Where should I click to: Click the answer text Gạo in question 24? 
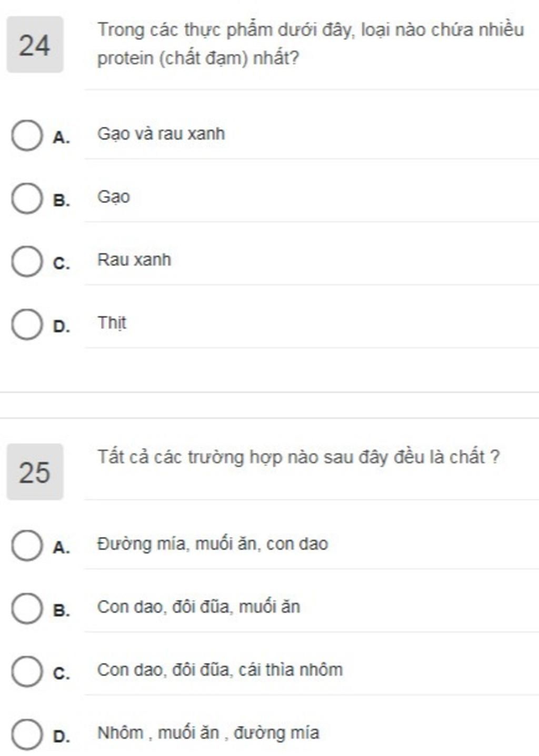(114, 197)
